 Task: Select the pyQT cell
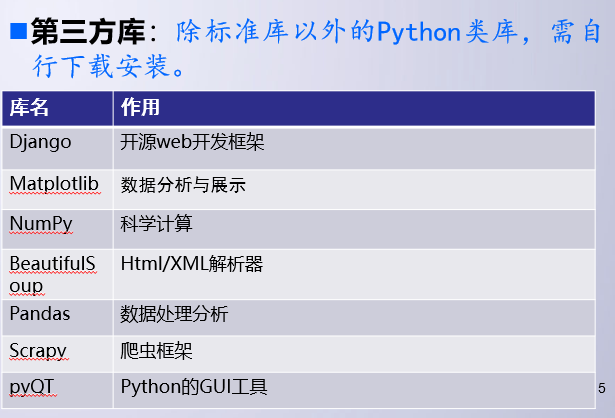(x=58, y=391)
